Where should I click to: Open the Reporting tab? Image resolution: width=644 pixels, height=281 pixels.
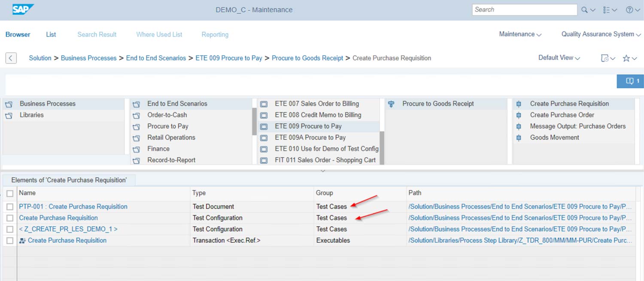click(215, 35)
